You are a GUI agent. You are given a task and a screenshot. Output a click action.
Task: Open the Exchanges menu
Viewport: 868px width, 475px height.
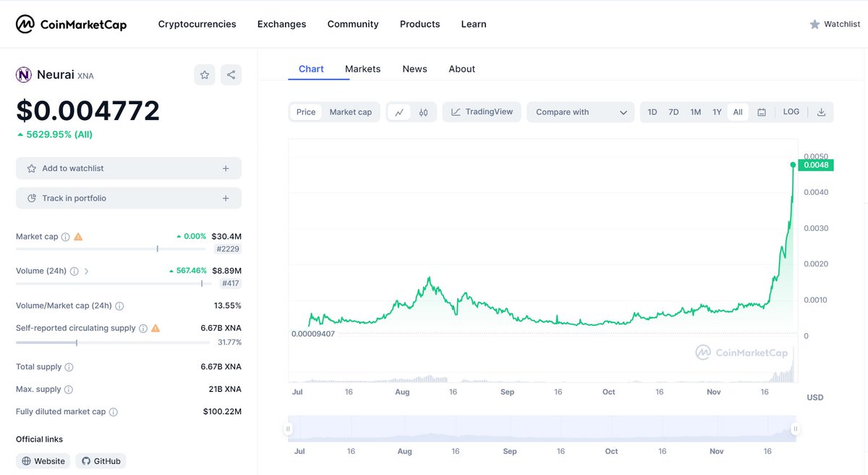[x=282, y=24]
